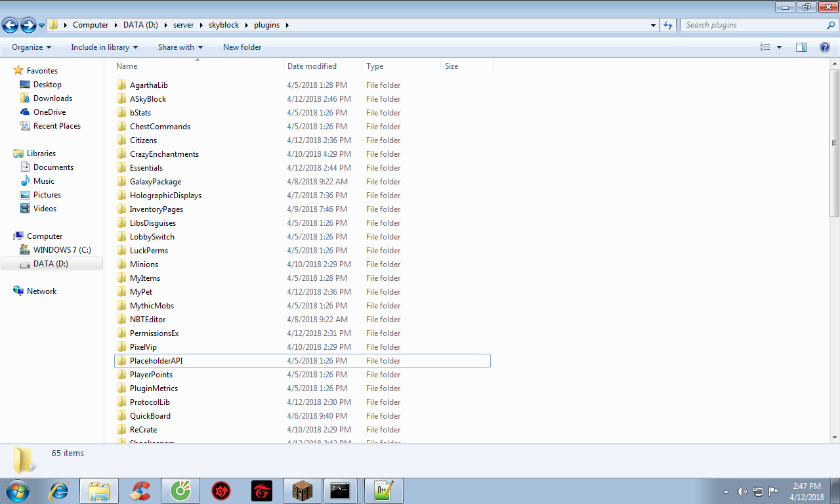
Task: Open Windows Explorer help
Action: [825, 47]
